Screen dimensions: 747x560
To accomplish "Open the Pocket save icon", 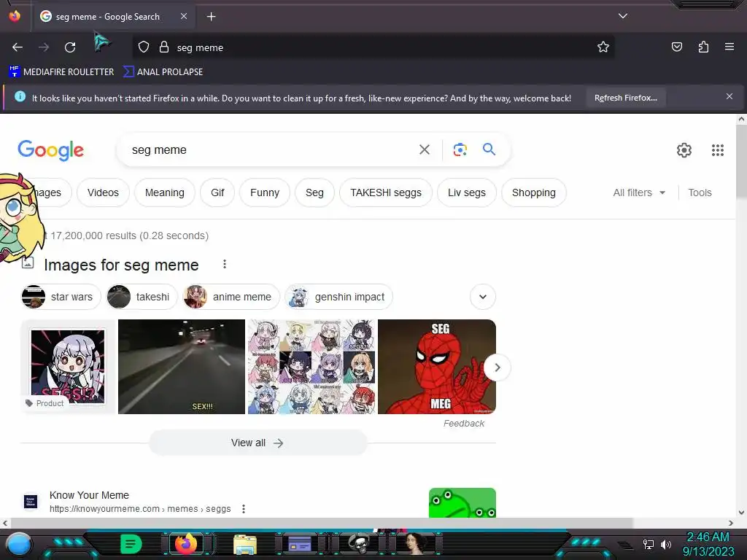I will [676, 47].
